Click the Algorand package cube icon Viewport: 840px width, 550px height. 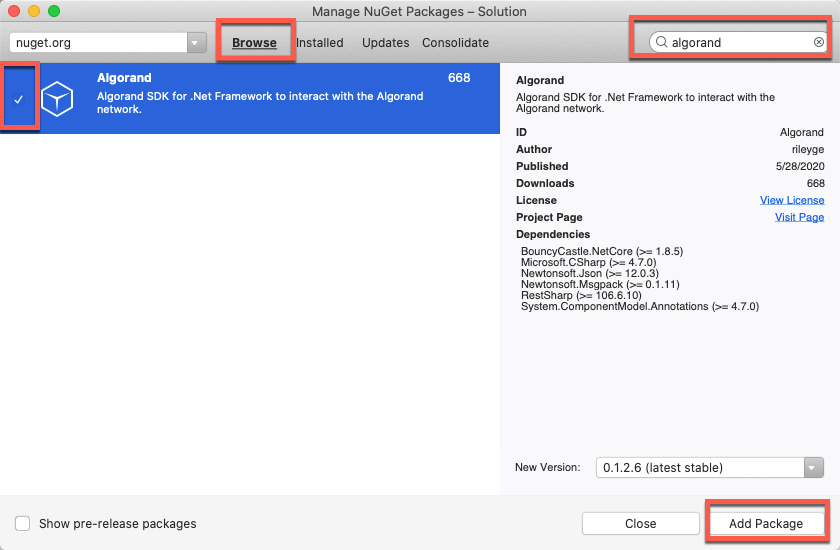click(x=57, y=99)
